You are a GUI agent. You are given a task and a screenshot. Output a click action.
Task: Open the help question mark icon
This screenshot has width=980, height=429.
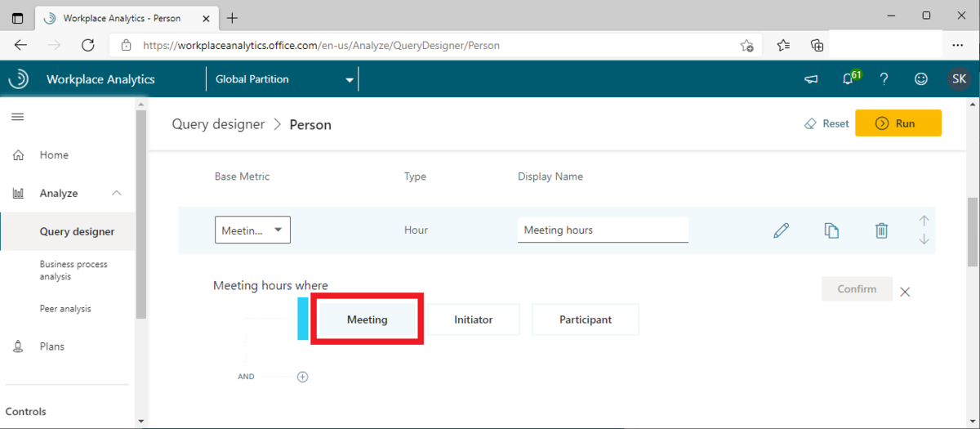point(884,79)
